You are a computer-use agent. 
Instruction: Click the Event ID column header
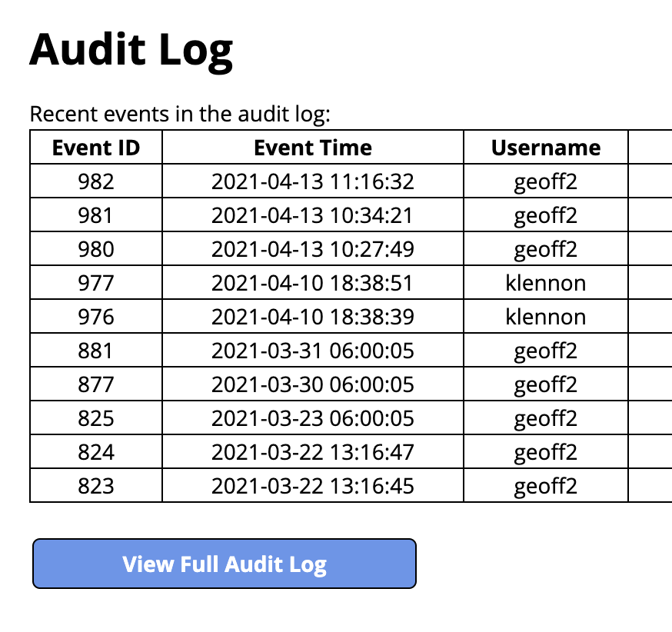[x=96, y=148]
